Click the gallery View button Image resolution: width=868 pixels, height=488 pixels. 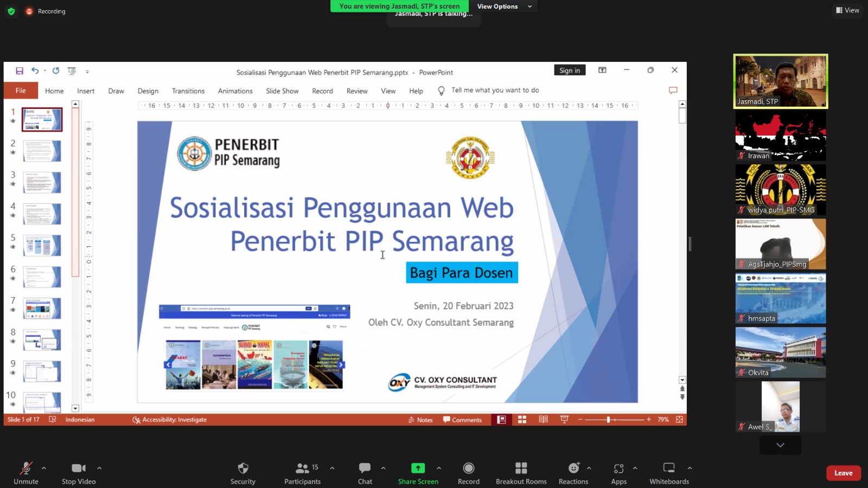click(x=848, y=10)
